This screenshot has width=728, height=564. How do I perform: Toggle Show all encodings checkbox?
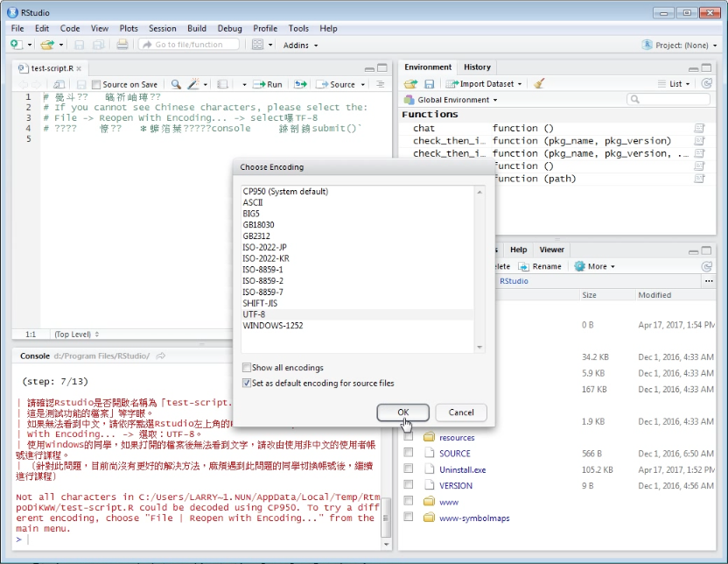(x=247, y=368)
